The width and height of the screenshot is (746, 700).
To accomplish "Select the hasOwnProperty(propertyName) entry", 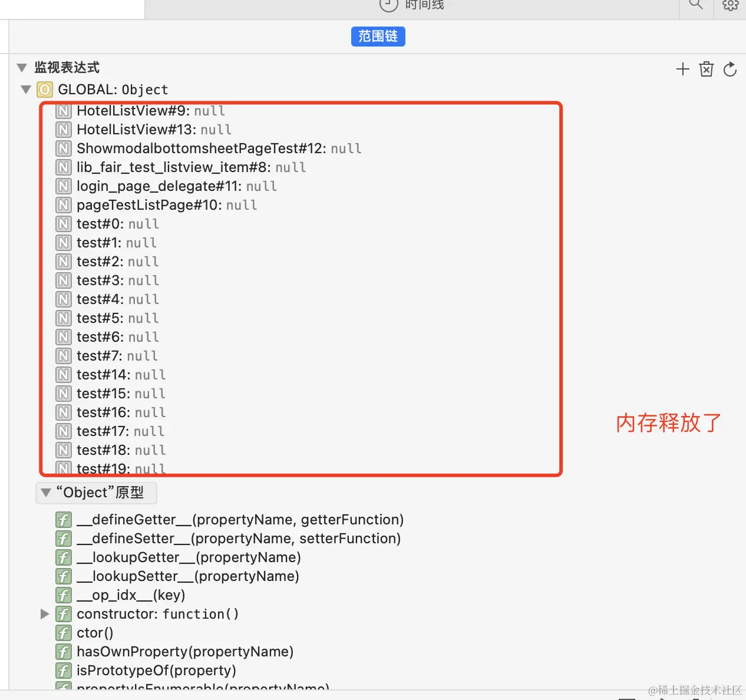I will click(175, 652).
